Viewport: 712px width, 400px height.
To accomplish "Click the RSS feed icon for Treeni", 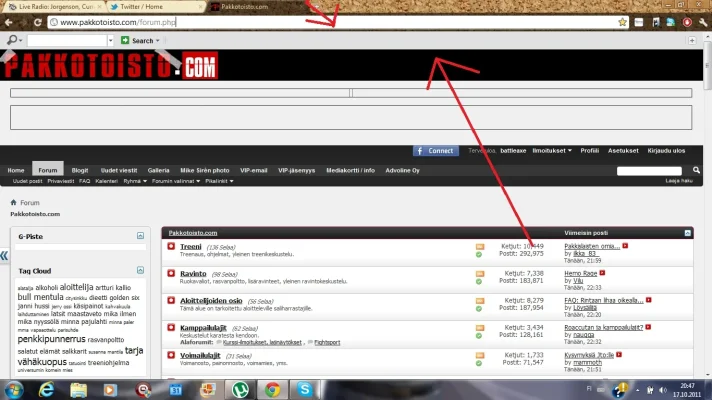I will pyautogui.click(x=479, y=245).
